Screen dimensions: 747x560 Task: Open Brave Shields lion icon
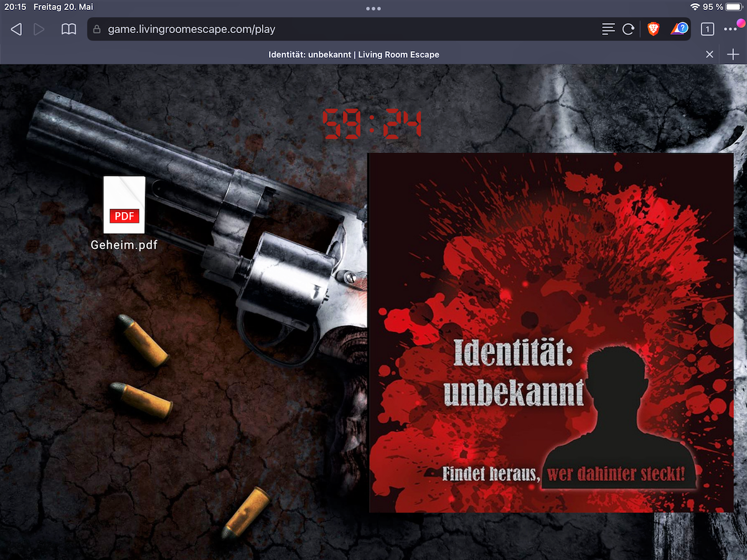[x=653, y=29]
